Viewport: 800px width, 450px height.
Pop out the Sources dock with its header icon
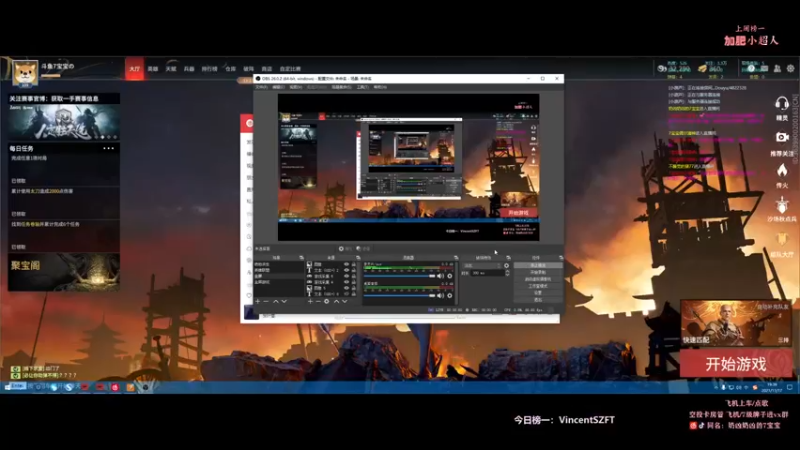pos(358,258)
